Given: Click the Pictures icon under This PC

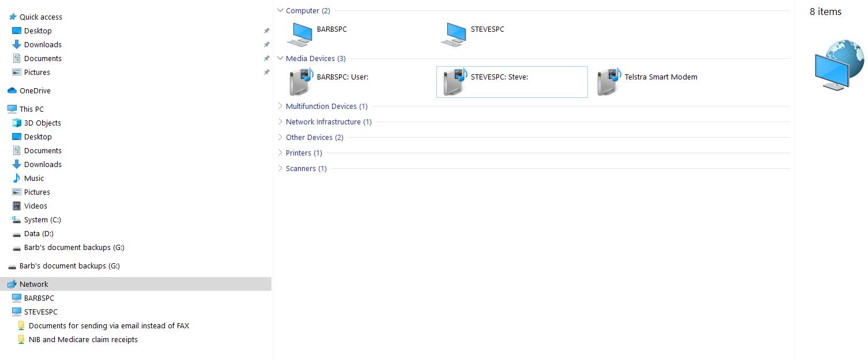Looking at the screenshot, I should (x=17, y=192).
